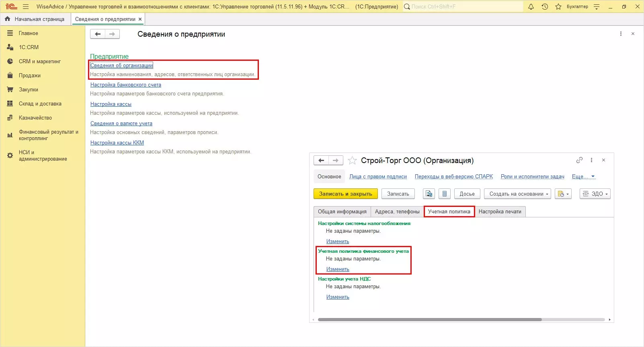Screen dimensions: 644x347
Task: Open favorites star in the title bar
Action: coord(558,6)
